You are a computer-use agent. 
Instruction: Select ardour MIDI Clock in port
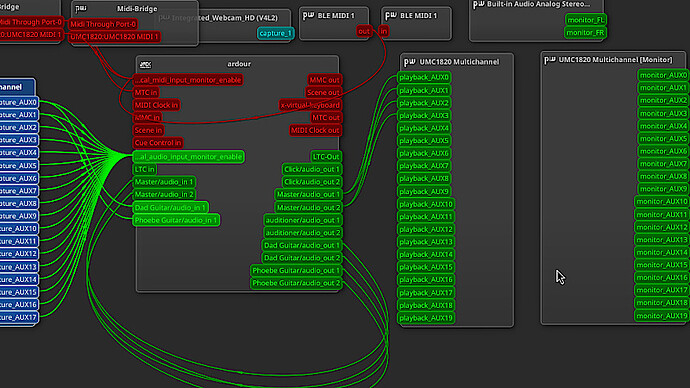pos(156,105)
